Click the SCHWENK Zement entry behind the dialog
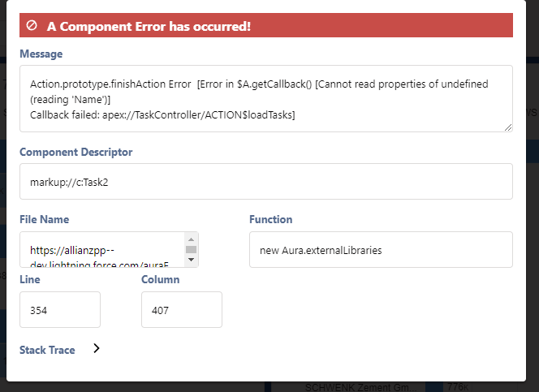 tap(360, 386)
